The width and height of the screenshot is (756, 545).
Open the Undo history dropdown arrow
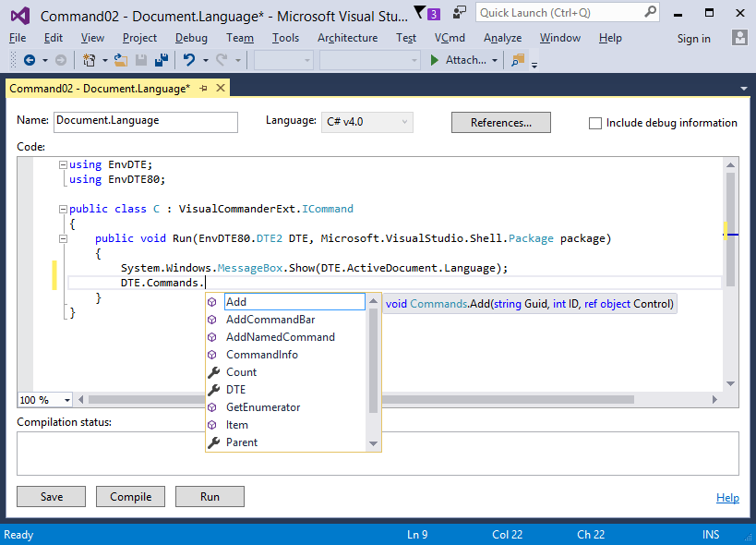point(206,60)
